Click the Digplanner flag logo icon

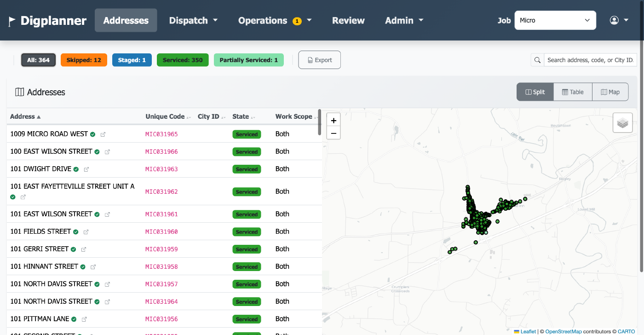coord(12,21)
